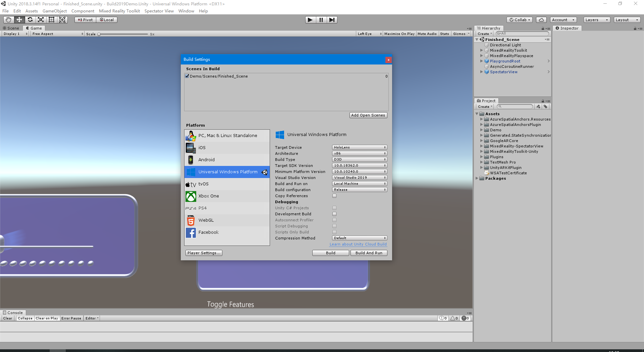Select the Move tool

19,20
